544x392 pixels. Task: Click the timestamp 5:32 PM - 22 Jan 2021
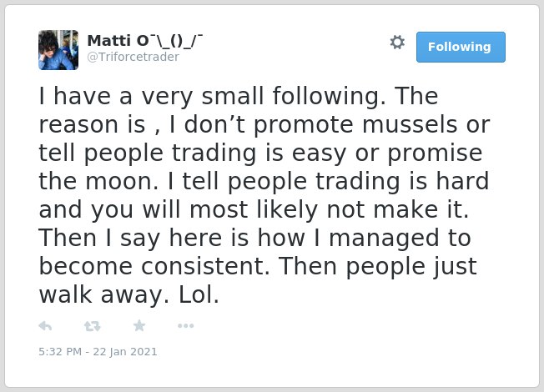pos(98,352)
